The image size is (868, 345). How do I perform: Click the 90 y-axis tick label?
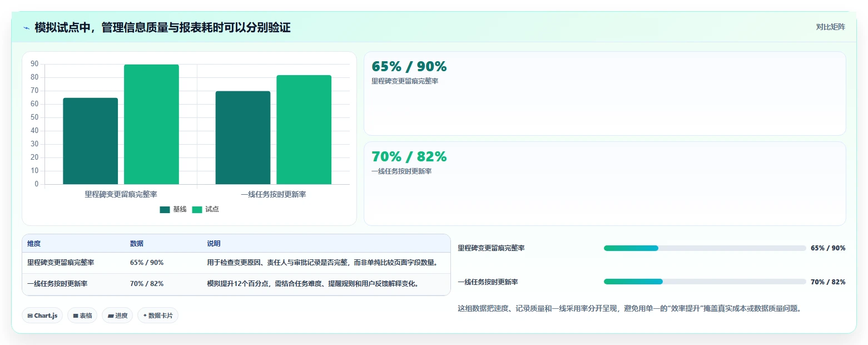(x=34, y=64)
